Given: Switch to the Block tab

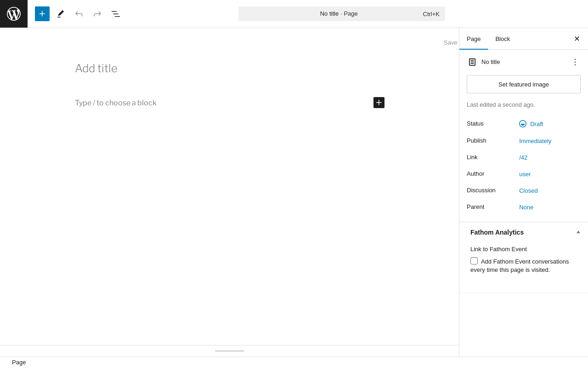Looking at the screenshot, I should tap(503, 39).
